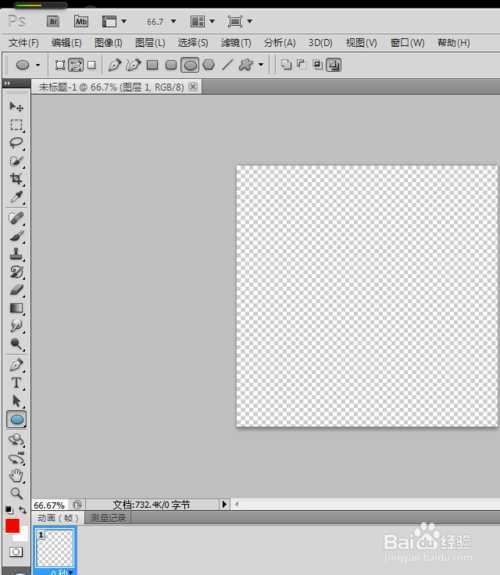
Task: Select the Gradient tool
Action: (16, 308)
